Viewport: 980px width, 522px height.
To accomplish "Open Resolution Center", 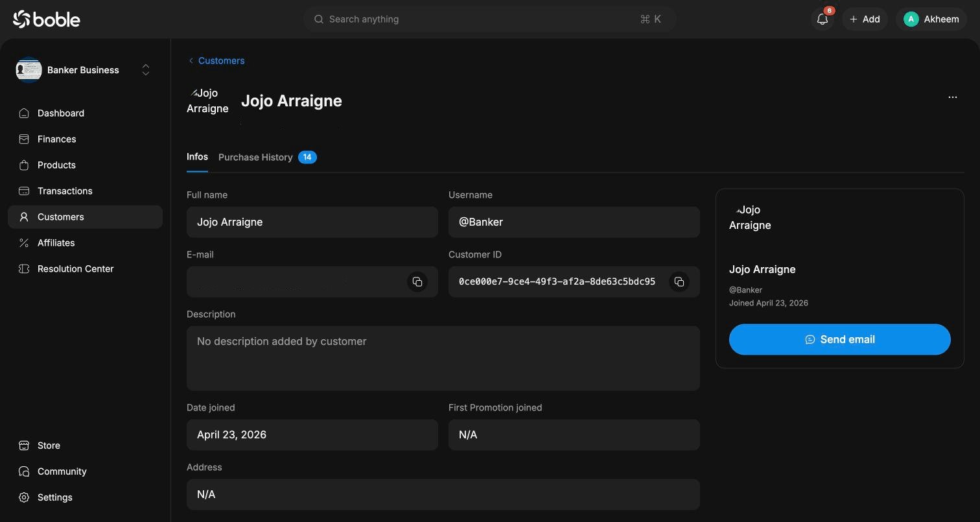I will [85, 269].
